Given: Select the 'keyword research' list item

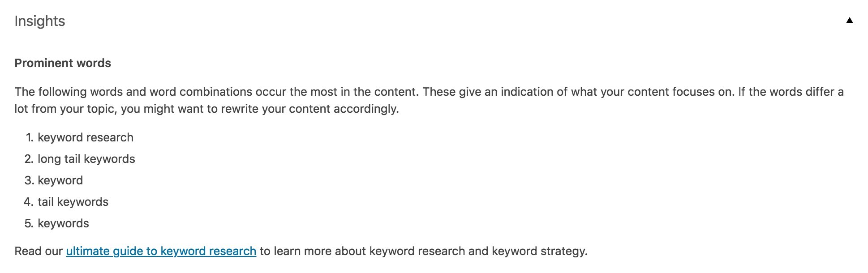Looking at the screenshot, I should [86, 137].
